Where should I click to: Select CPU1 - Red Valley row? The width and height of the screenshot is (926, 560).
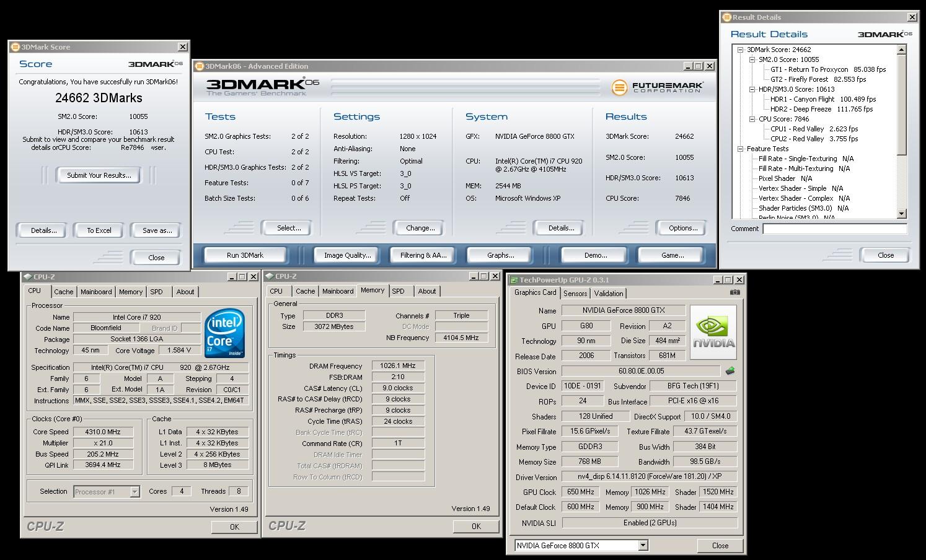814,129
